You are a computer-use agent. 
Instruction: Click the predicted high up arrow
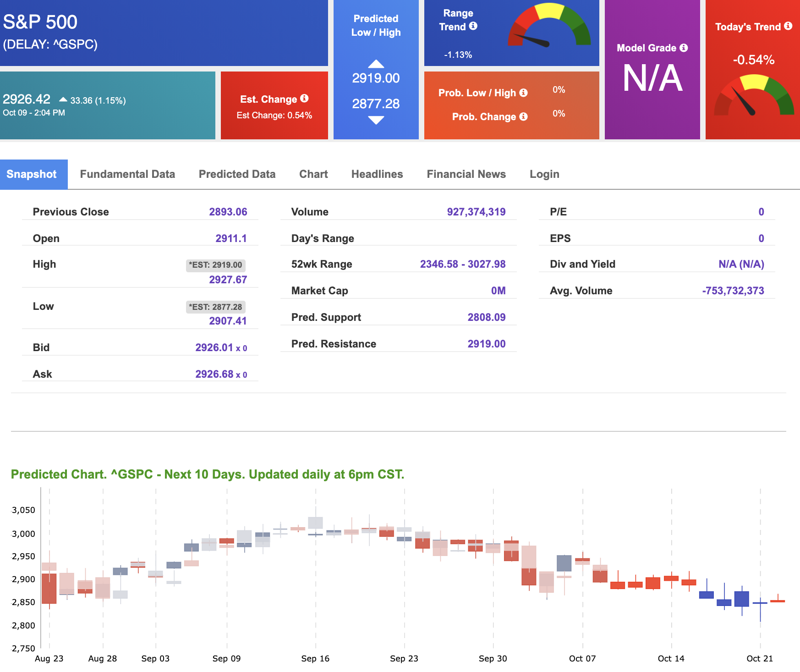pos(376,64)
